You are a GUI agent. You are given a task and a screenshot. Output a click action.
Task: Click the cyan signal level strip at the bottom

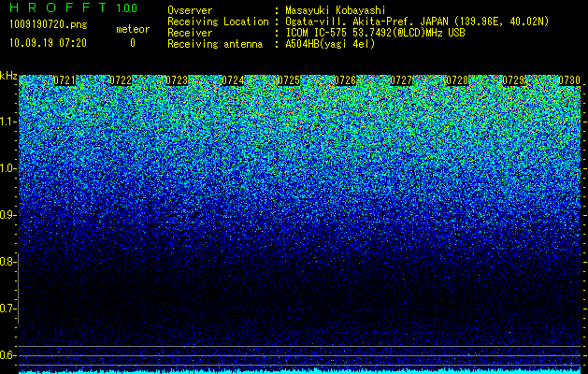pyautogui.click(x=300, y=372)
